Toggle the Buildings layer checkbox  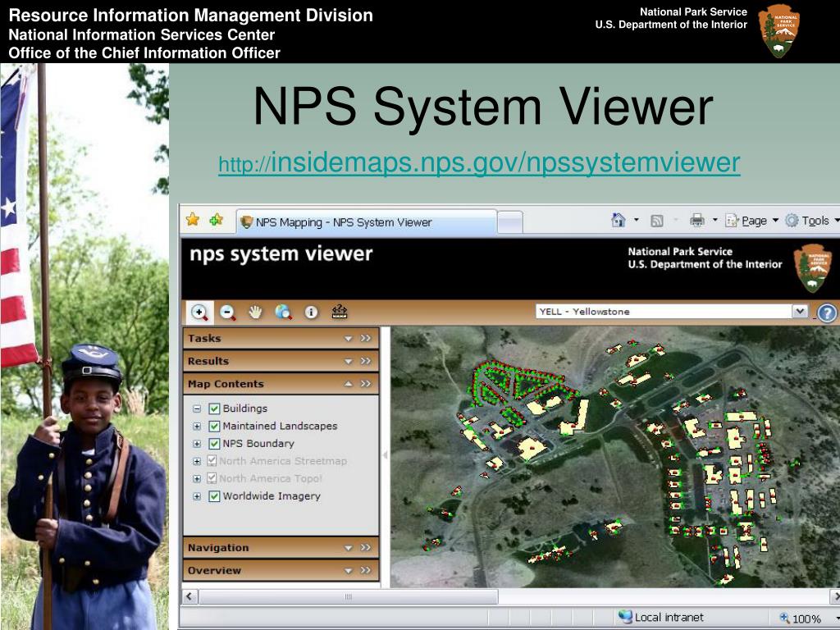214,409
